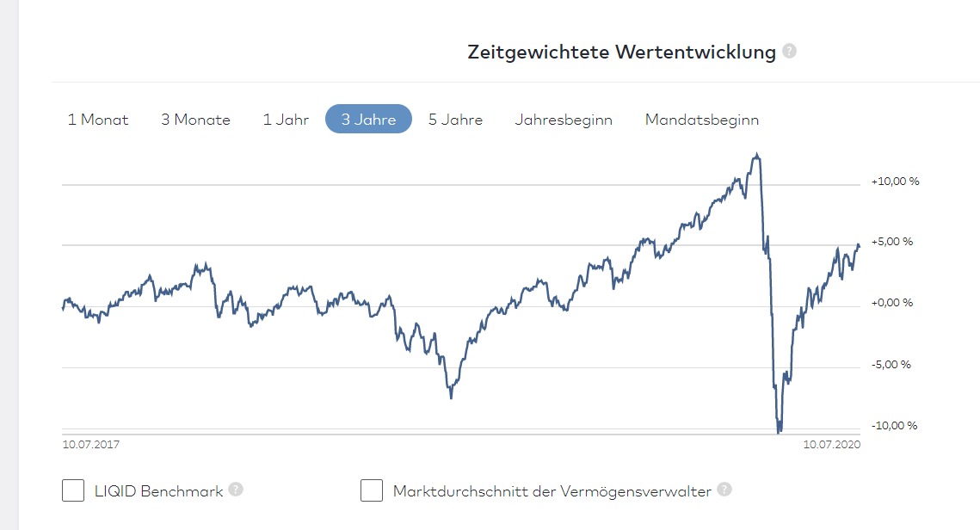The width and height of the screenshot is (980, 530).
Task: Click the chart's lowest point near -10,00 %
Action: click(779, 430)
